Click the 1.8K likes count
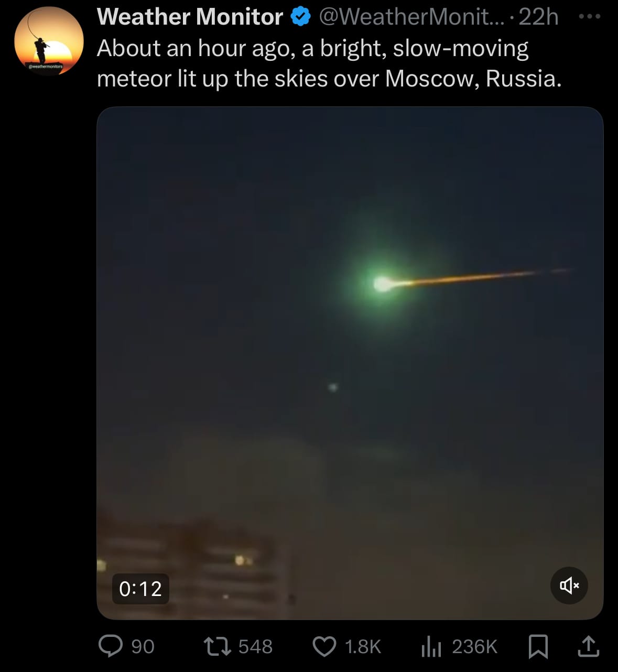The width and height of the screenshot is (618, 672). [363, 646]
